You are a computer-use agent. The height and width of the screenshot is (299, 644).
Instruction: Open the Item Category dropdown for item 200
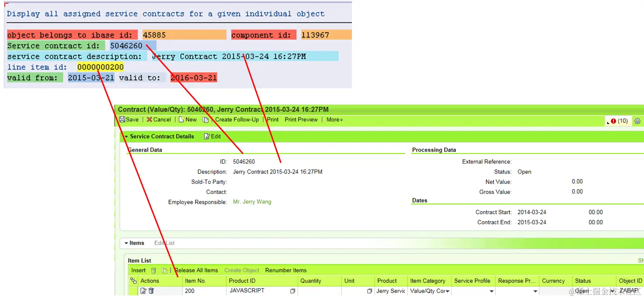coord(447,291)
